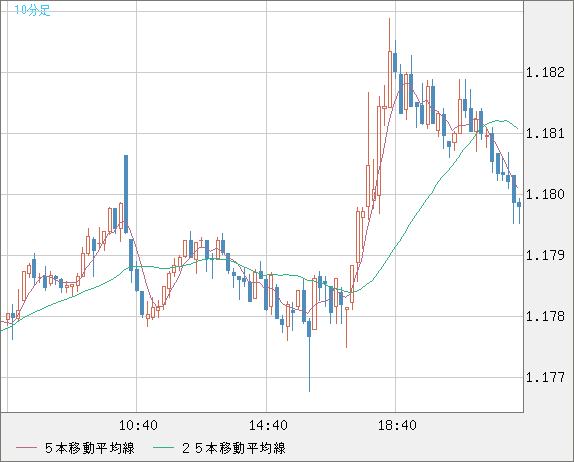Click the tallest blue candle before 10:40
Image resolution: width=574 pixels, height=462 pixels.
point(126,194)
